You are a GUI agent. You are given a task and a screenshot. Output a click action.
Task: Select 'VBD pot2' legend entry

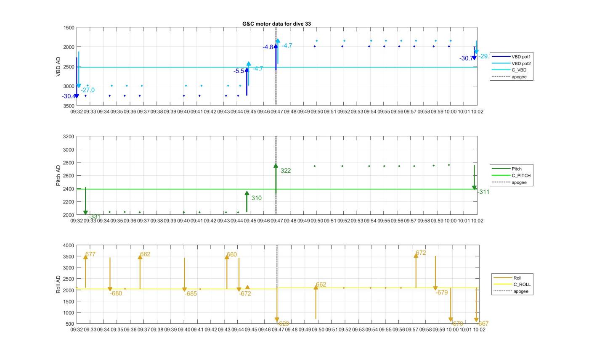click(512, 63)
